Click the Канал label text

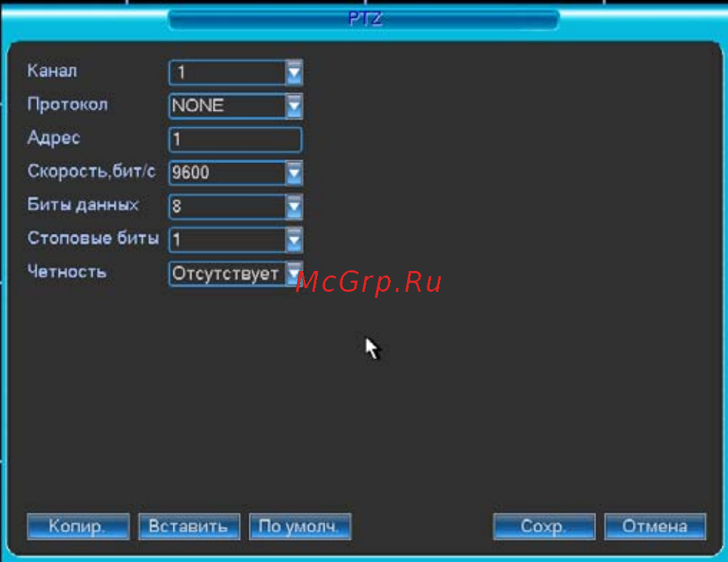coord(52,71)
